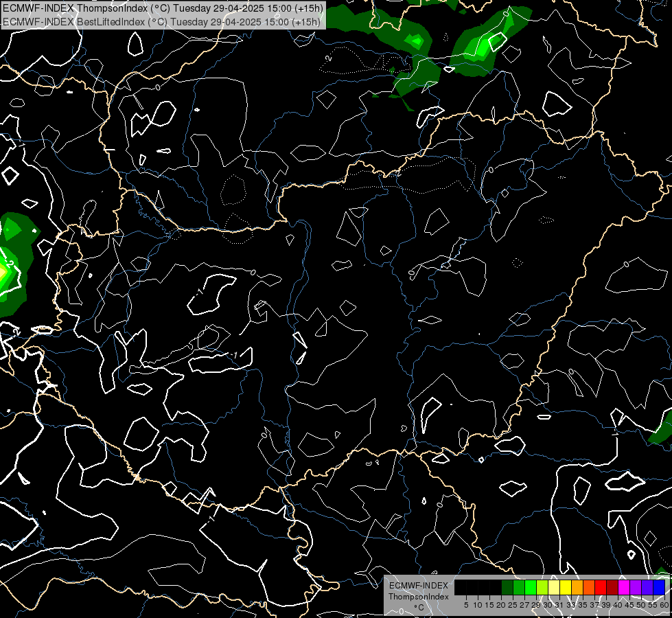Click the legend tick value 35
The height and width of the screenshot is (618, 672).
click(x=583, y=605)
